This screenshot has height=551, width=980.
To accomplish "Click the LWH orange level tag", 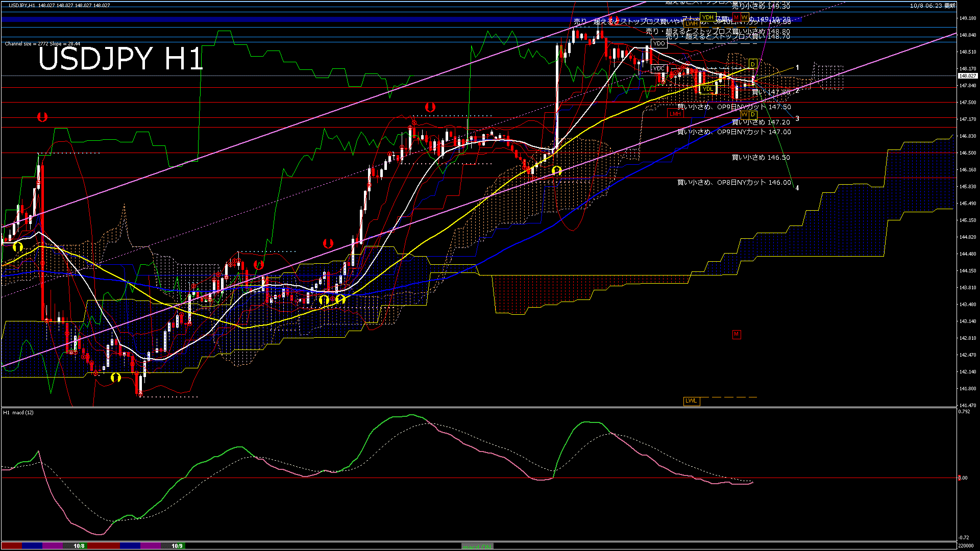I will pos(691,23).
